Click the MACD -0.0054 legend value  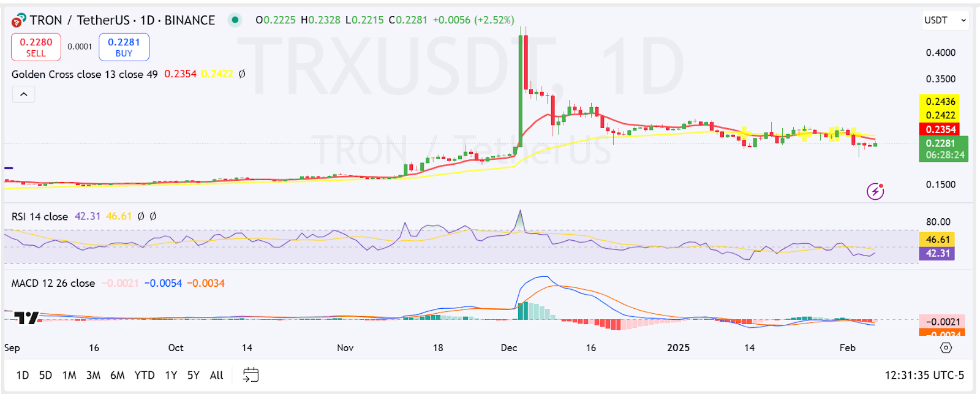[163, 283]
